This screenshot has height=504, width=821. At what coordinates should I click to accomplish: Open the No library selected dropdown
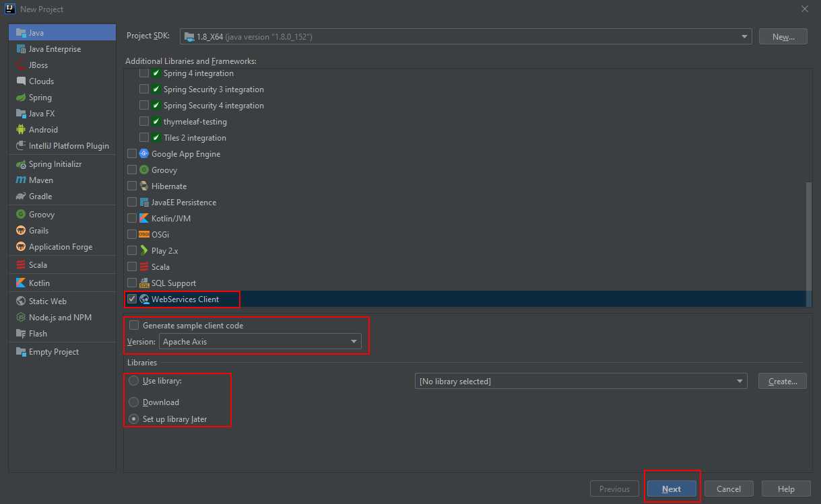pyautogui.click(x=581, y=381)
